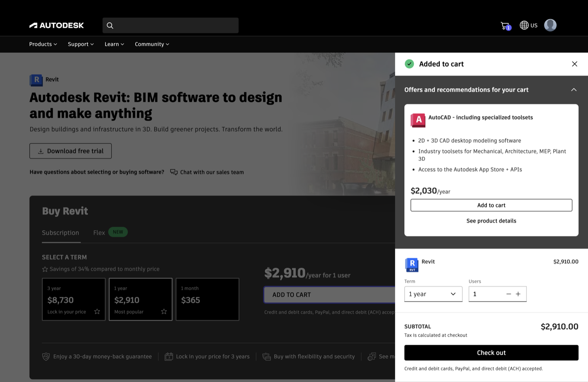Switch to the Flex tab
The image size is (588, 382).
(99, 233)
